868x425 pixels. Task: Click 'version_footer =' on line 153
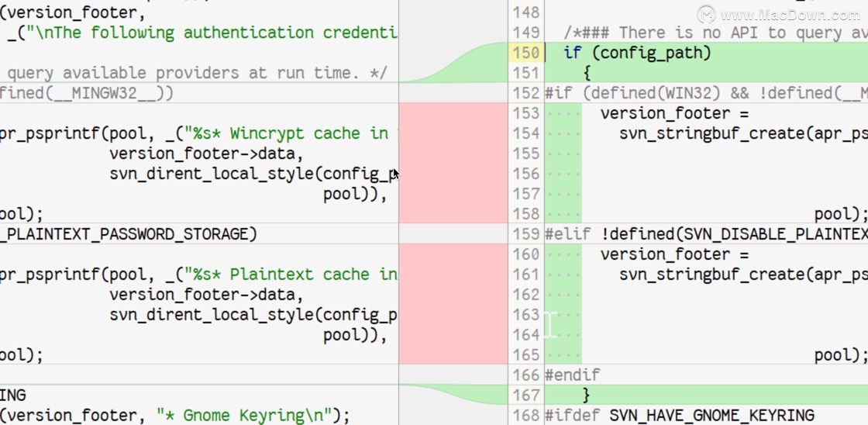pos(674,113)
